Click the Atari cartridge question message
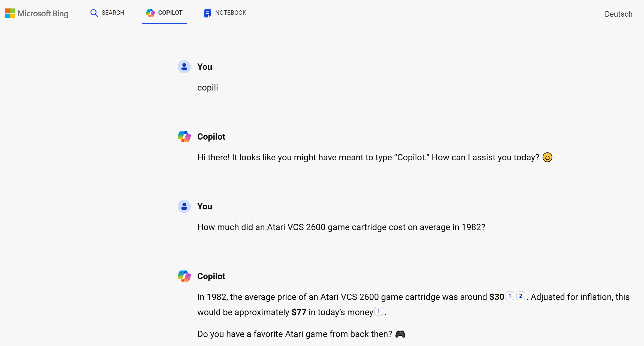 click(341, 227)
